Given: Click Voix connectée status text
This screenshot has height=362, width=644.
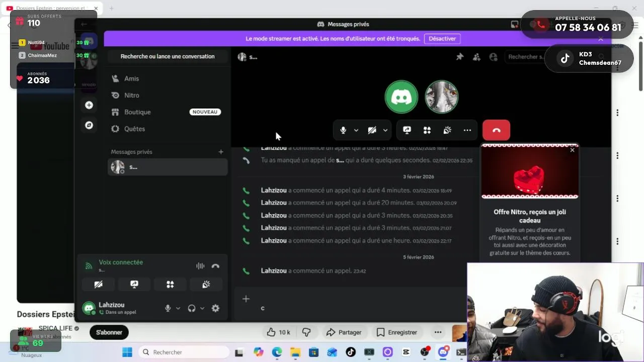Looking at the screenshot, I should click(121, 262).
